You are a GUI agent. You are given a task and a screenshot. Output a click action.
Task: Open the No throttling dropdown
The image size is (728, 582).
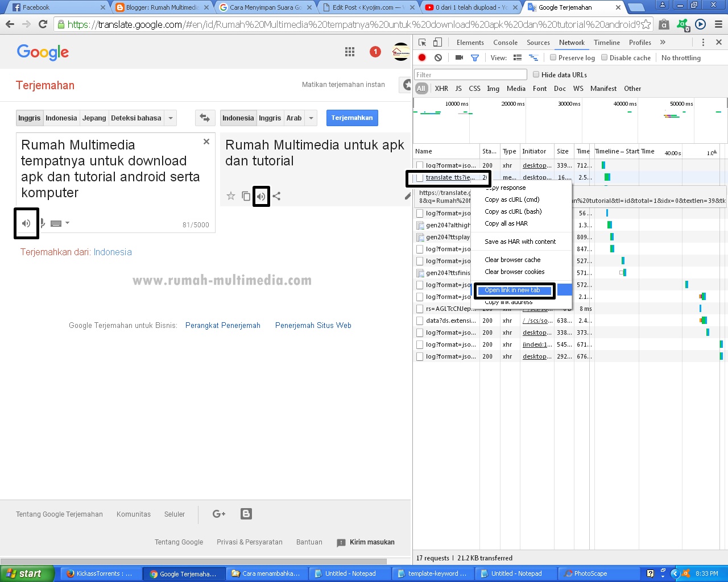click(681, 57)
